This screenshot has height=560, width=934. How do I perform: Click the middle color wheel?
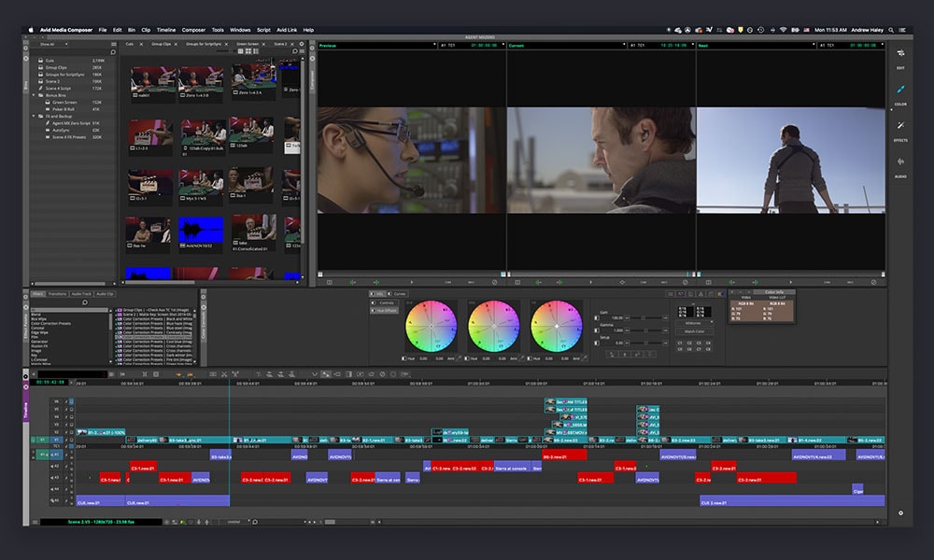coord(493,326)
